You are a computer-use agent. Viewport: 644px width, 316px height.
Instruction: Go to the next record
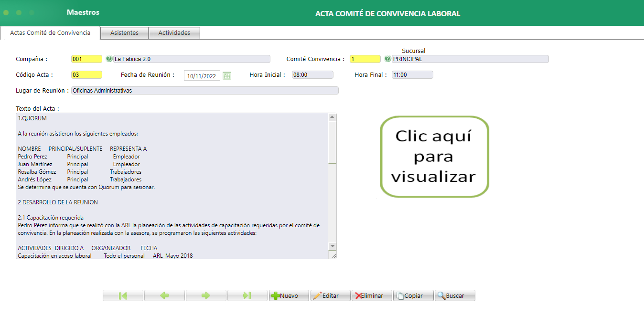[x=205, y=295]
